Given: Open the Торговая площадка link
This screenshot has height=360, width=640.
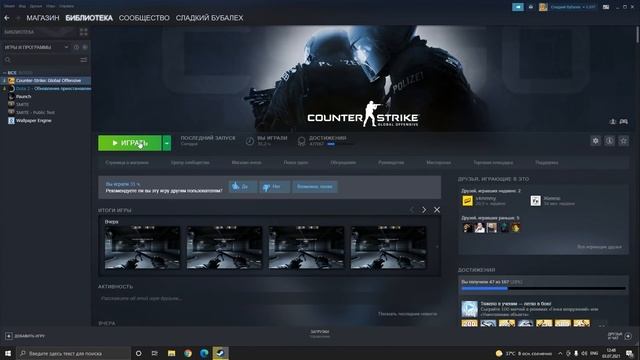Looking at the screenshot, I should coord(493,162).
